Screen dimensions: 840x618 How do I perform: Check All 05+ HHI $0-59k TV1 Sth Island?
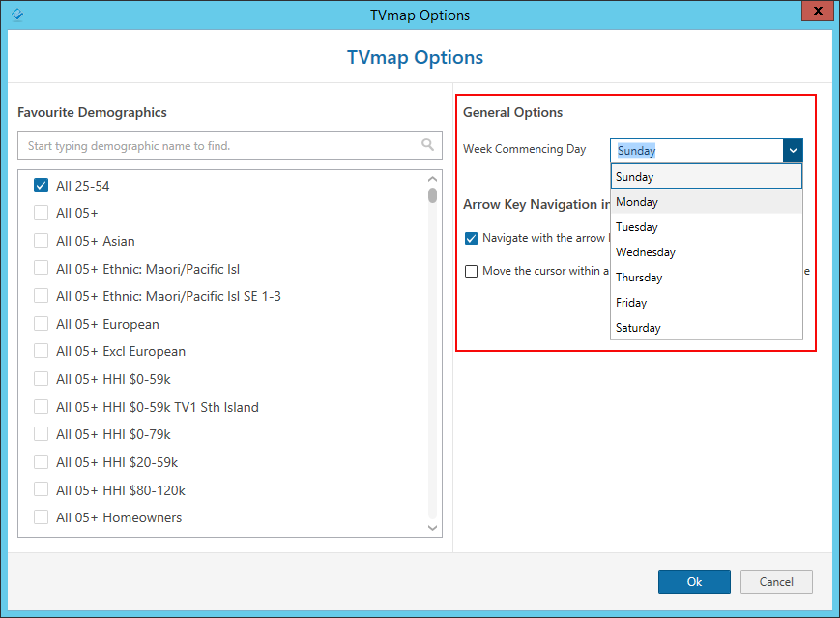(x=41, y=407)
